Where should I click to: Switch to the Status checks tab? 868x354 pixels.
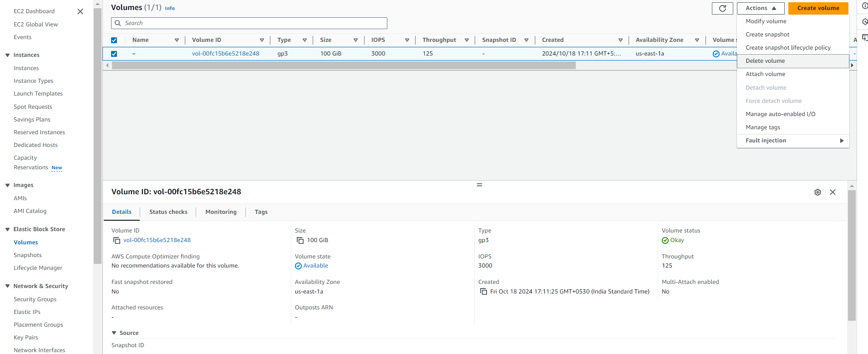coord(168,212)
